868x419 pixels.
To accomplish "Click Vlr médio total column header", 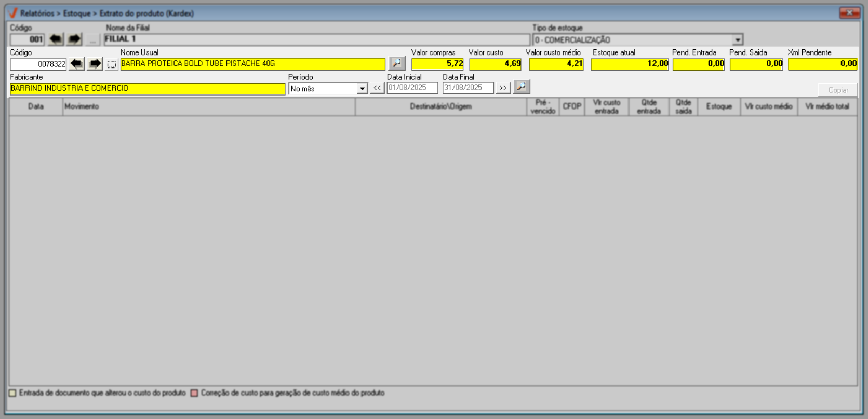I will click(x=827, y=106).
